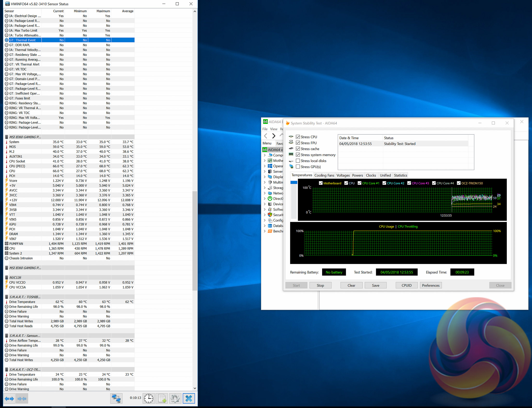Click AIDA64 forward navigation arrow
The image size is (532, 408).
point(274,136)
